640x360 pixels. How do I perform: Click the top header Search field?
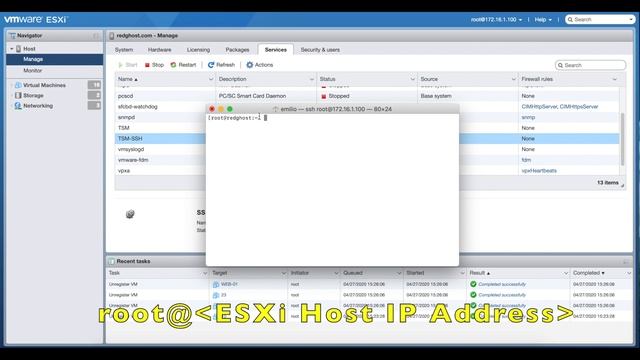point(600,20)
